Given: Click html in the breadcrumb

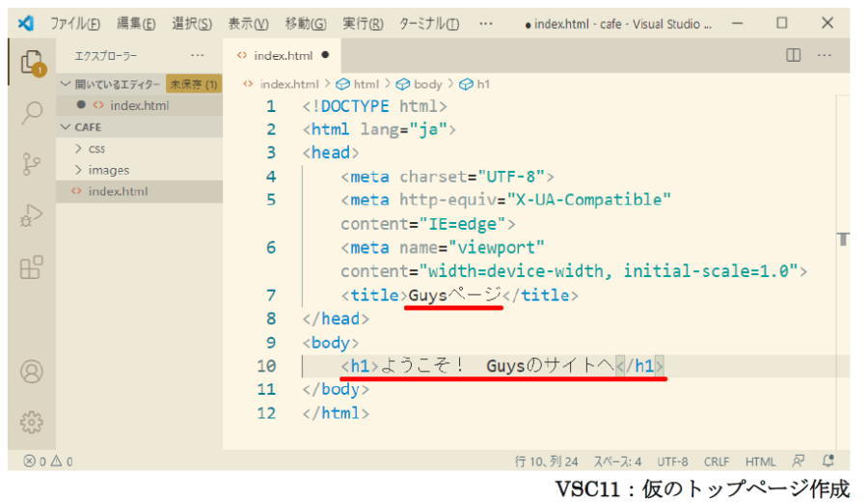Looking at the screenshot, I should (x=366, y=84).
